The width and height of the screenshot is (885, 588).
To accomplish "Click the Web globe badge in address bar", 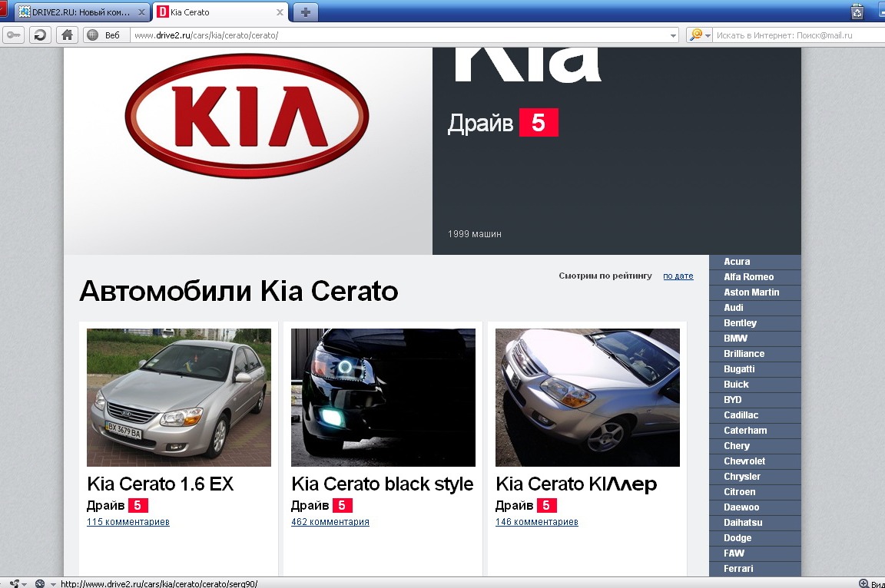I will tap(105, 35).
